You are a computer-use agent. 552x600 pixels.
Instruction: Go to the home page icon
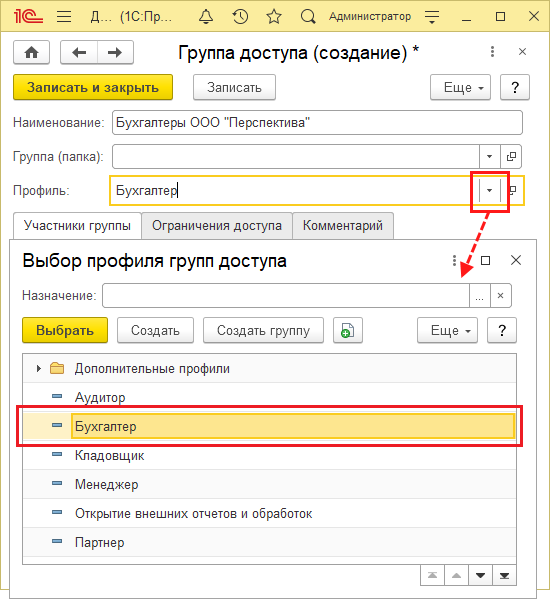click(31, 52)
